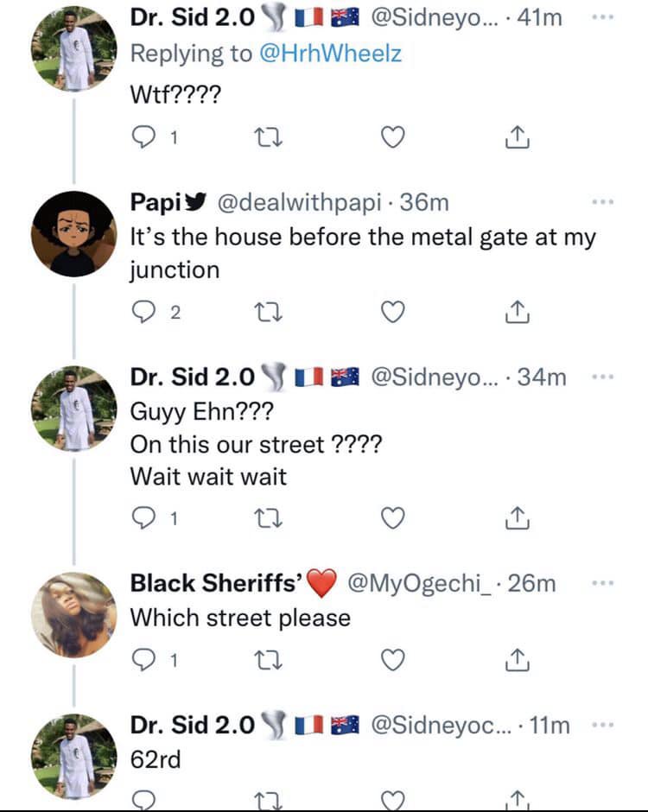
Task: Open more options on the "Wtf????" tweet
Action: (601, 18)
